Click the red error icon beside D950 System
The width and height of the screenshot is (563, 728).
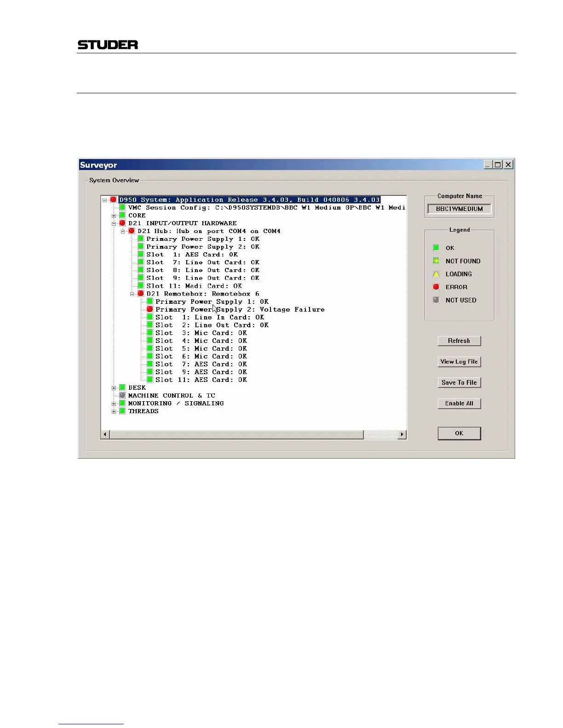tap(113, 200)
